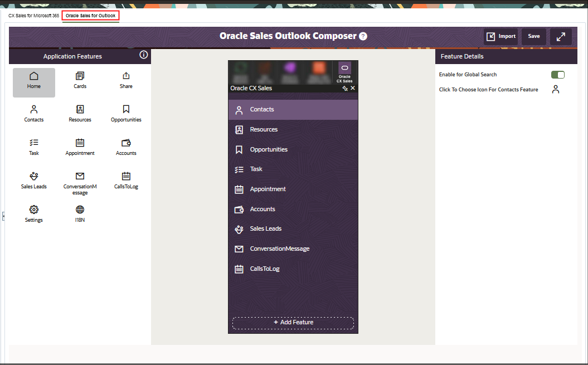588x365 pixels.
Task: Select Sales Leads in Application Features
Action: [x=34, y=181]
